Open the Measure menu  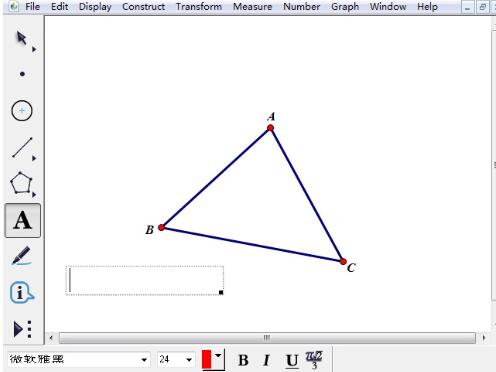point(252,7)
